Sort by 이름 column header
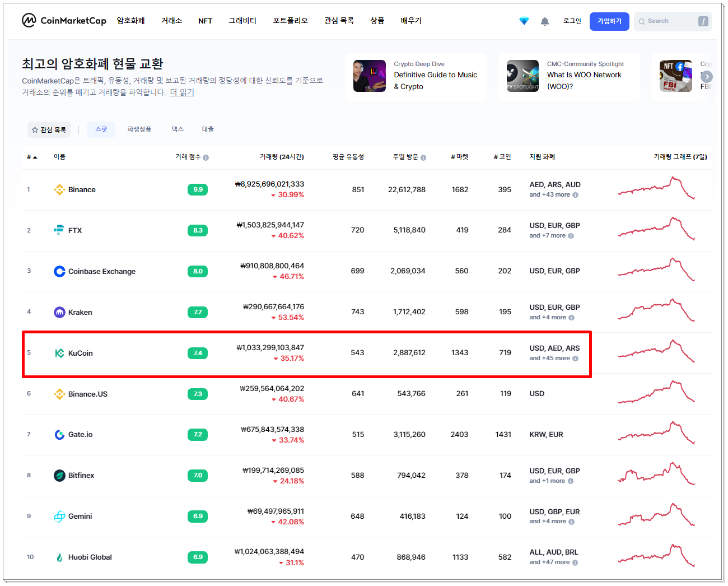This screenshot has height=586, width=728. (59, 157)
